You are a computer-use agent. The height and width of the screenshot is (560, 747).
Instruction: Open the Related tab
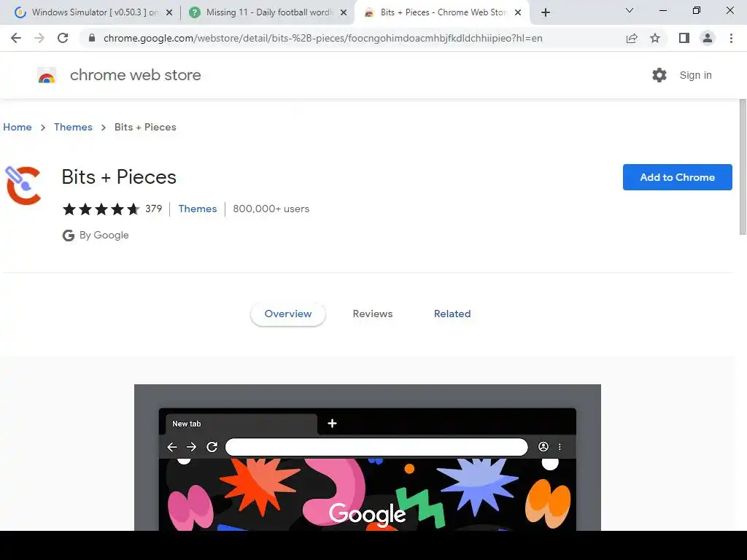(452, 314)
